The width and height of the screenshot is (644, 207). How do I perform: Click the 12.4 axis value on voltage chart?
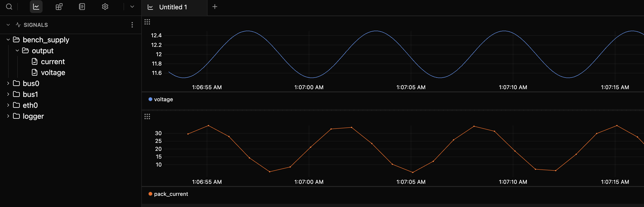(x=156, y=35)
